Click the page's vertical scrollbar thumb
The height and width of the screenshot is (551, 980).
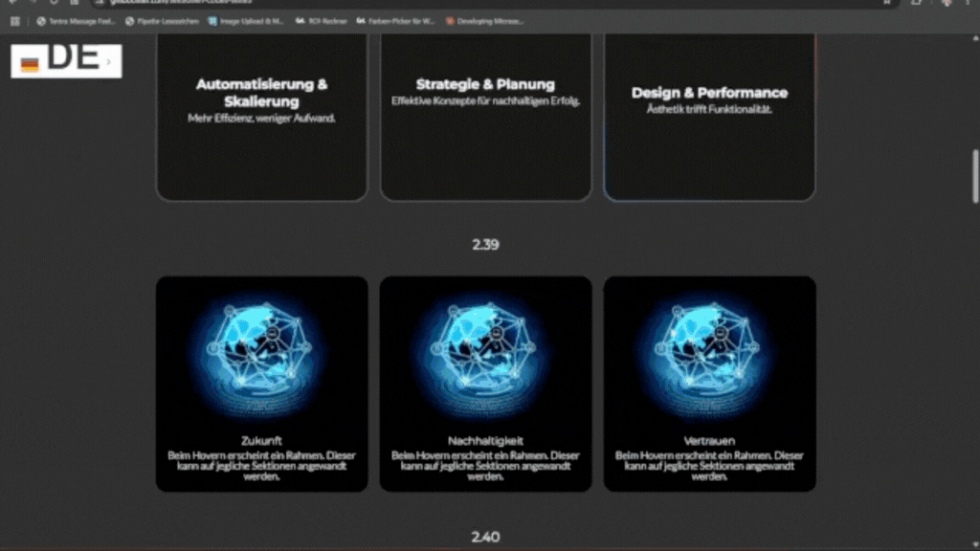tap(975, 176)
